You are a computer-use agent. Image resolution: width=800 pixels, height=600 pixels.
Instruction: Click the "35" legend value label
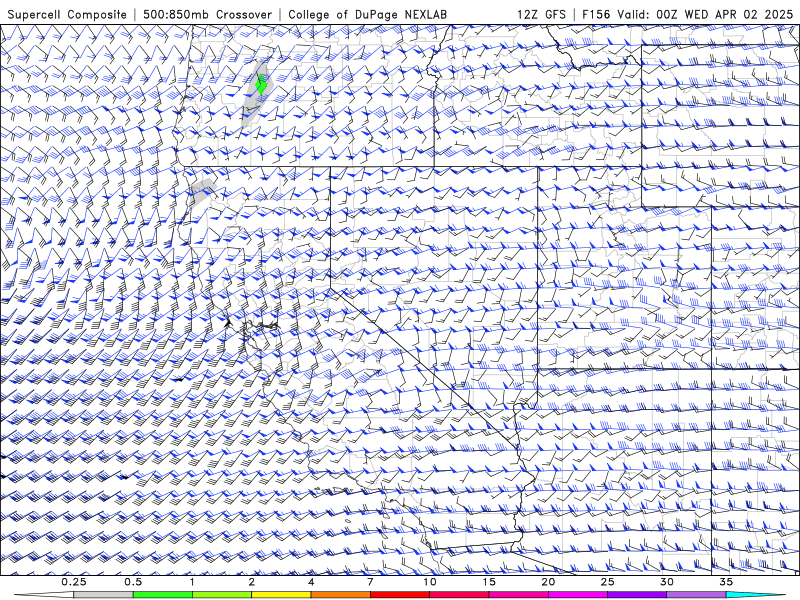point(726,582)
